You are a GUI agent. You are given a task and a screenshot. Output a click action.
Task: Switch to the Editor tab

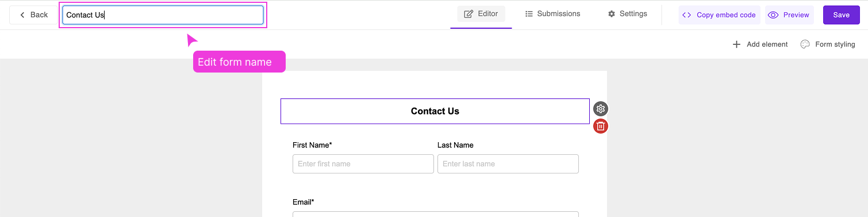tap(481, 14)
